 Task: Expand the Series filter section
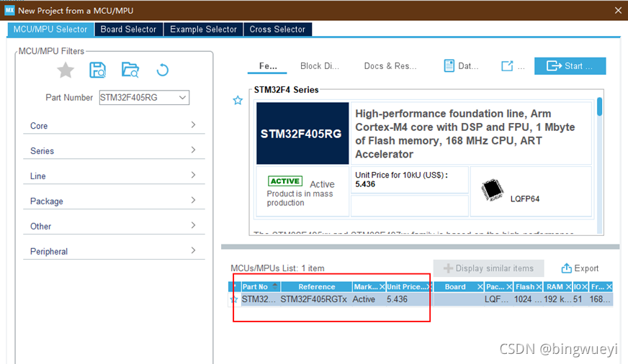[114, 151]
